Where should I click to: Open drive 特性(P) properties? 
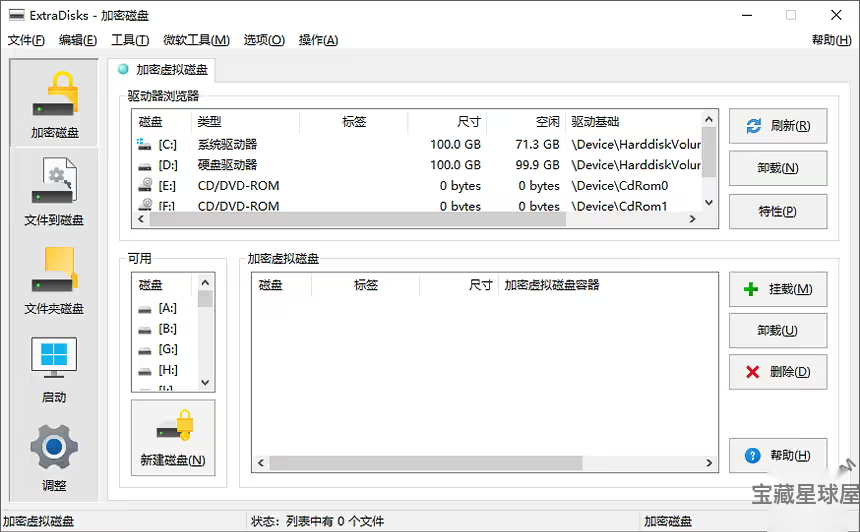click(778, 211)
